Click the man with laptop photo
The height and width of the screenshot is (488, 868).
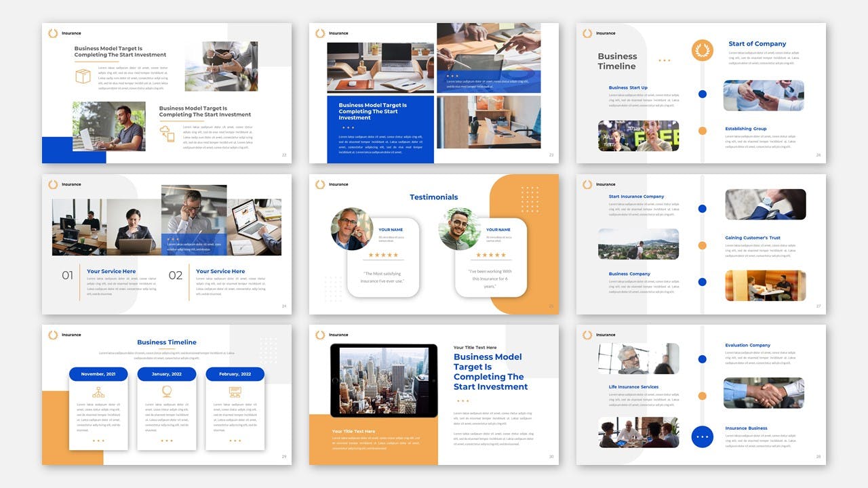[108, 126]
